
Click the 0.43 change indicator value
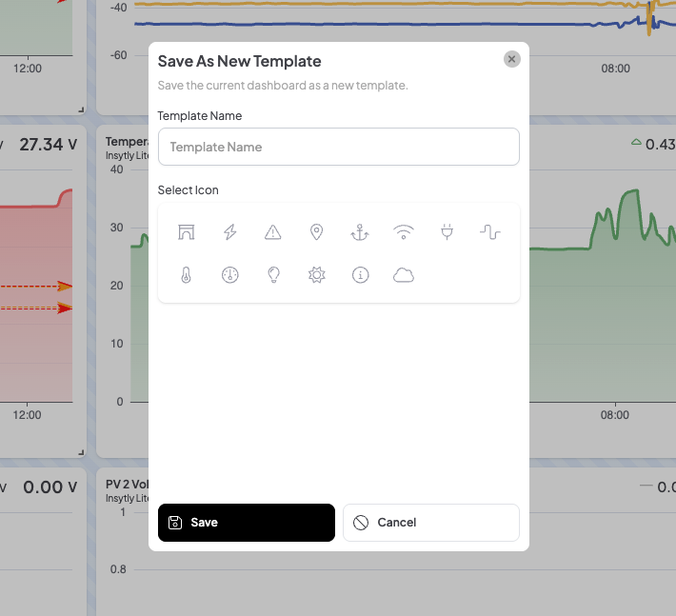660,145
